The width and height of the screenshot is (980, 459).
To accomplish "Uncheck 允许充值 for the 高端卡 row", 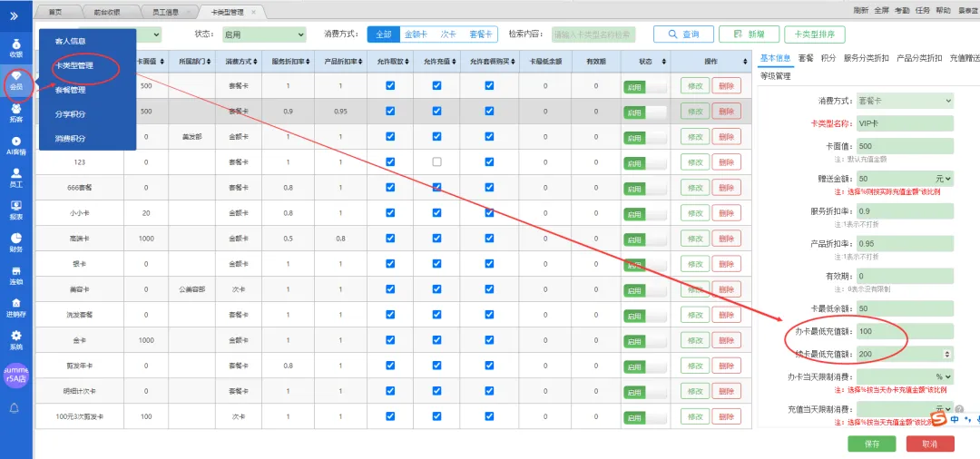I will [436, 238].
